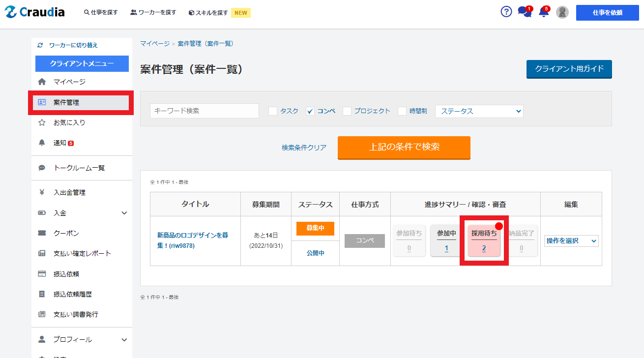Click the Craudia logo
This screenshot has height=358, width=644.
[35, 12]
